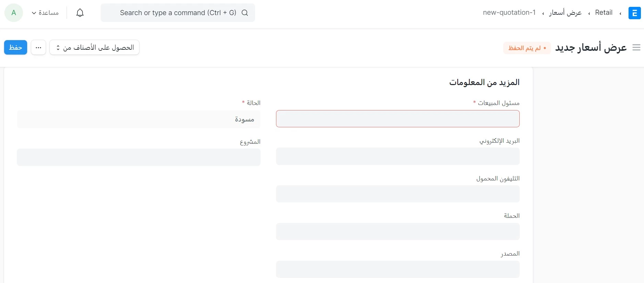644x283 pixels.
Task: Select the الحملة campaign field
Action: point(398,232)
